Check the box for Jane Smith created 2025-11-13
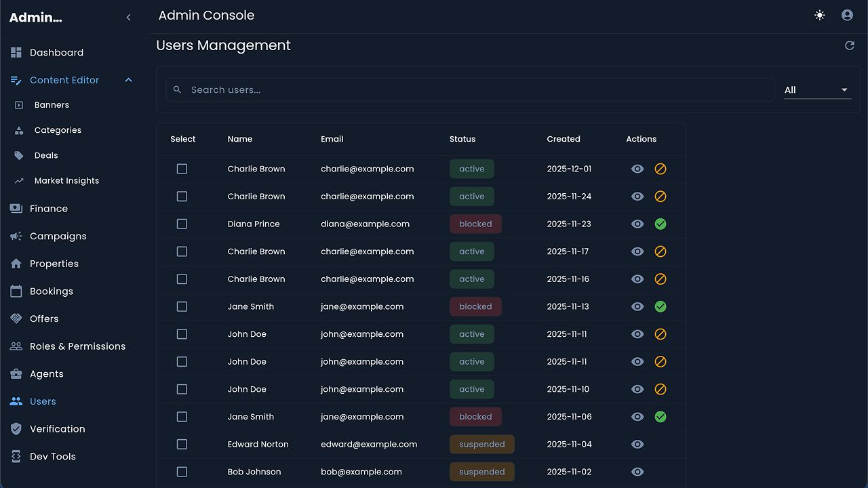 coord(182,306)
